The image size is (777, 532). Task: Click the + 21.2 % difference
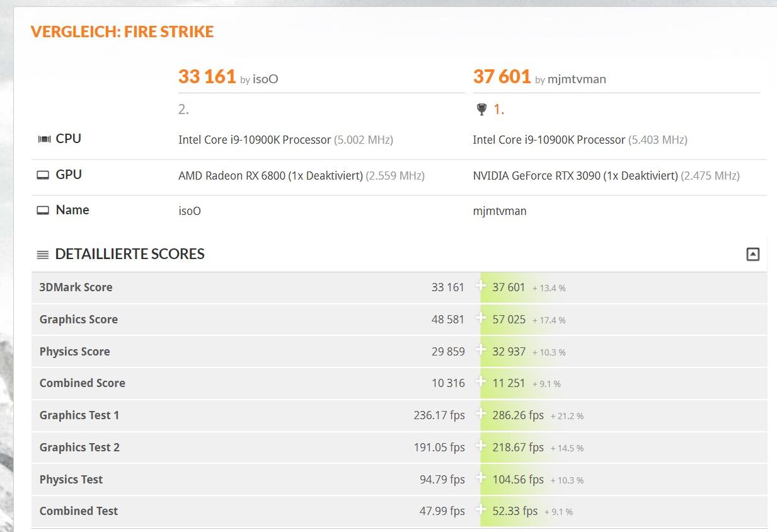pos(567,416)
